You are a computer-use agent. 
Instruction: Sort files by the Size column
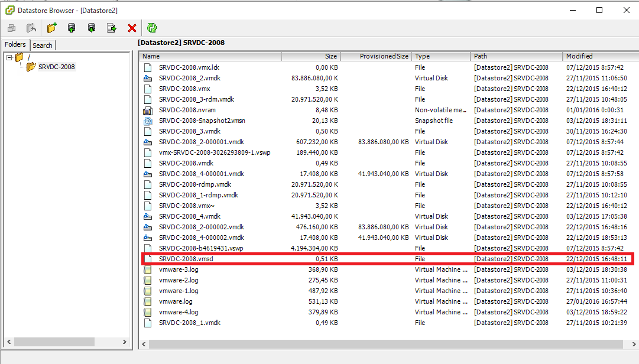tap(310, 56)
